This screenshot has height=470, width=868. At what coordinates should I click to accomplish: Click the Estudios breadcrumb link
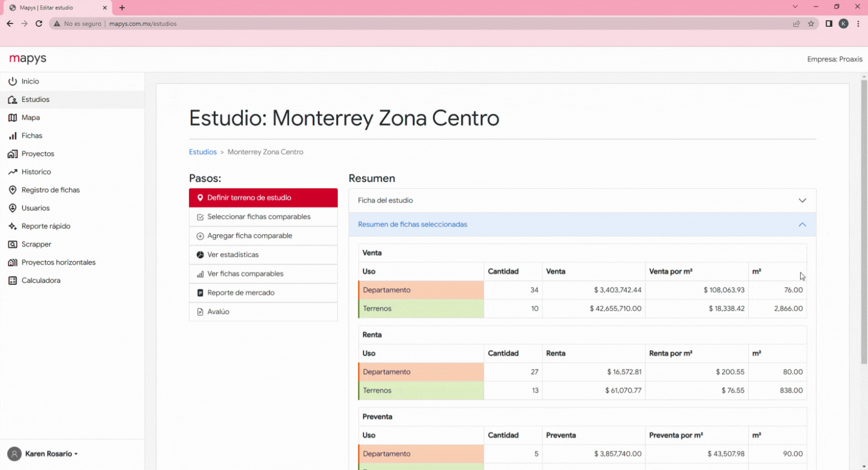[x=203, y=152]
